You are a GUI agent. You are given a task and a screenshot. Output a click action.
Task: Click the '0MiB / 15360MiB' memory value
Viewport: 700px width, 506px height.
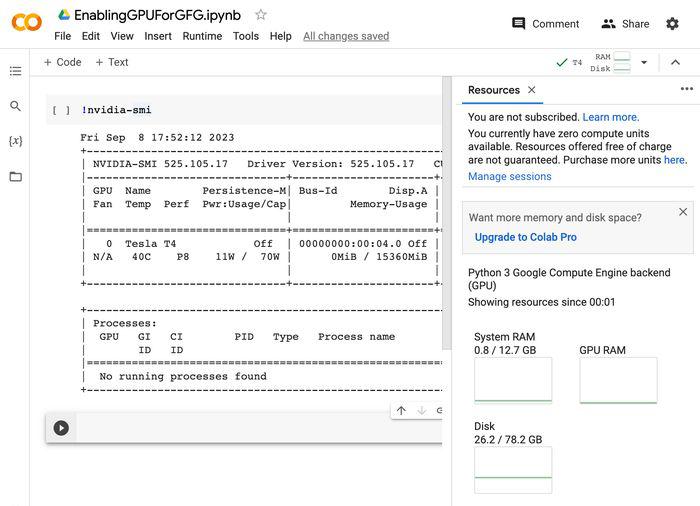(x=379, y=257)
